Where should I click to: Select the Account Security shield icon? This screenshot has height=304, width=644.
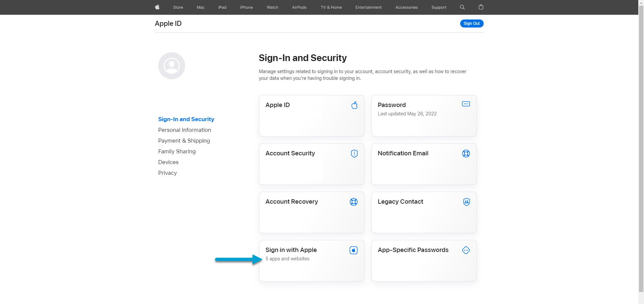tap(354, 153)
